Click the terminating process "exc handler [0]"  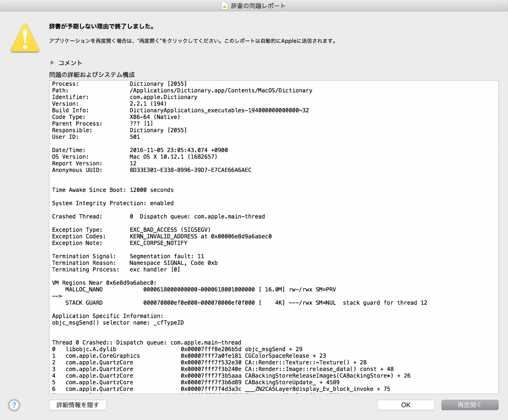[155, 269]
